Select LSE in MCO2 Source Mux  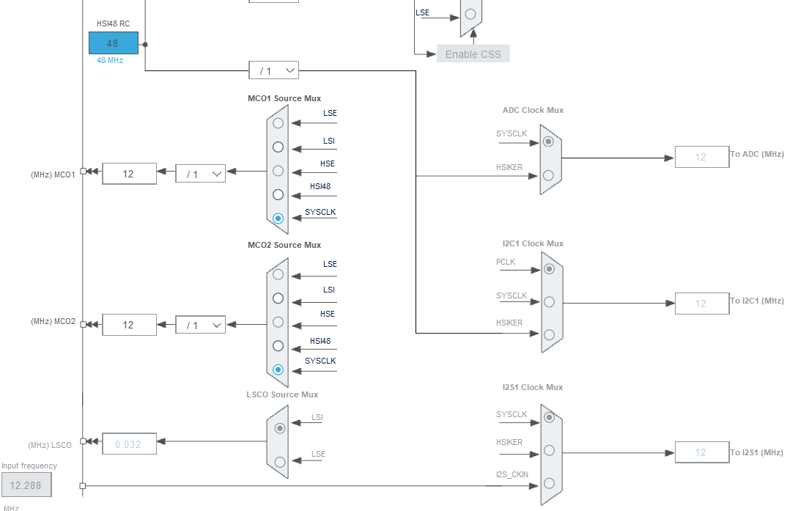(x=278, y=275)
